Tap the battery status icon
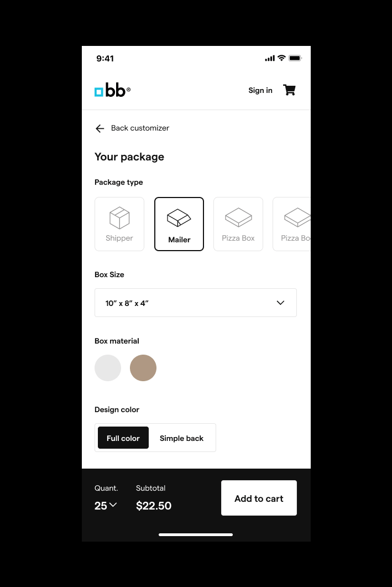Screen dimensions: 392x587 point(295,58)
